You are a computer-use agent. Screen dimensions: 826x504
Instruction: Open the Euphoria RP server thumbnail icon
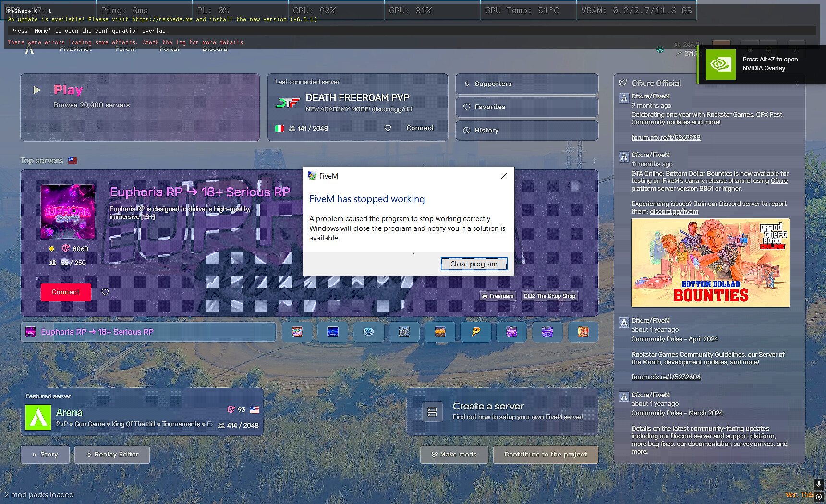click(x=67, y=212)
